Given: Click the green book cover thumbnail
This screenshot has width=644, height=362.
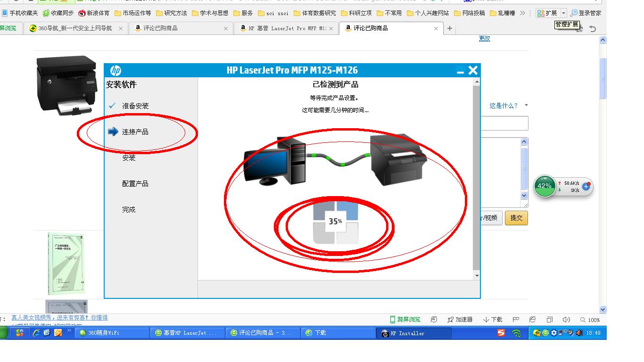Looking at the screenshot, I should pyautogui.click(x=66, y=263).
